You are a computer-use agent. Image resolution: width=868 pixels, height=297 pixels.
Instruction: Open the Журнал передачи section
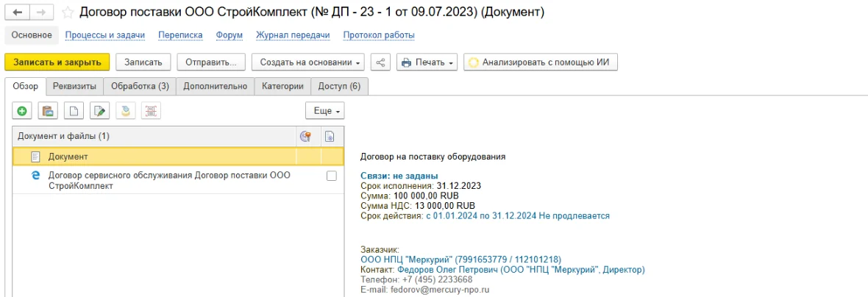pyautogui.click(x=293, y=35)
